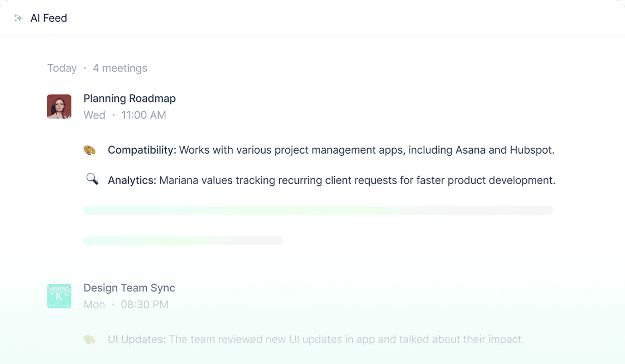
Task: Click the magnifying glass icon beside Analytics
Action: tap(92, 179)
